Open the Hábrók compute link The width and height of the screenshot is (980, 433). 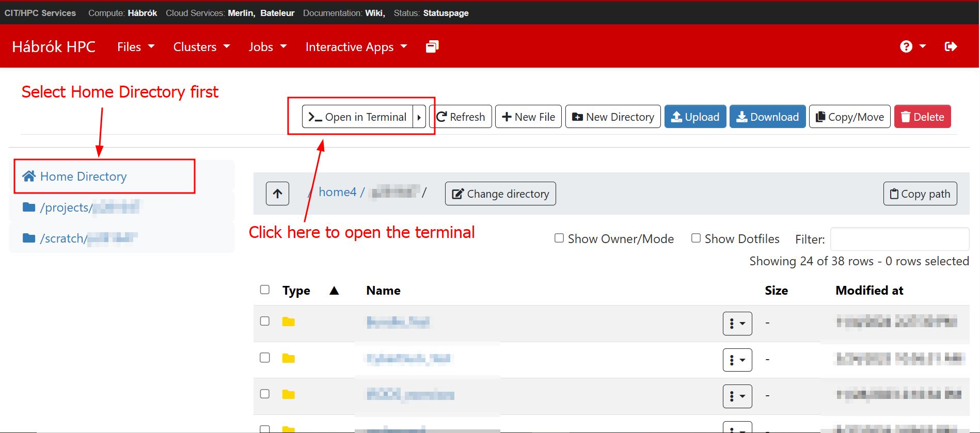[x=143, y=13]
